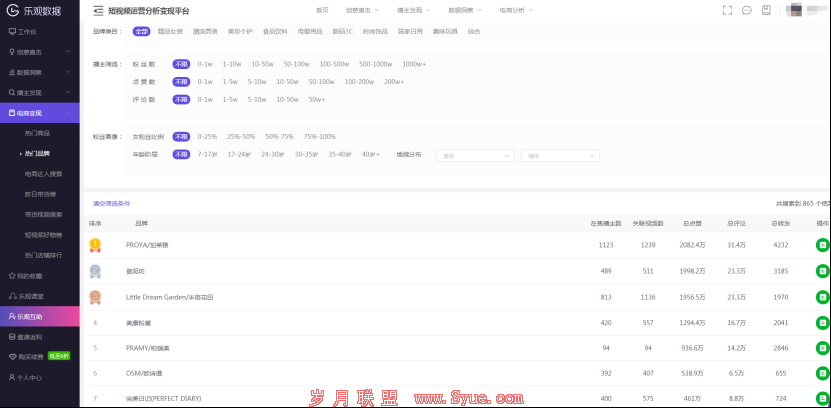Select 24-30岁 in 年龄阶层 filter

coord(272,154)
